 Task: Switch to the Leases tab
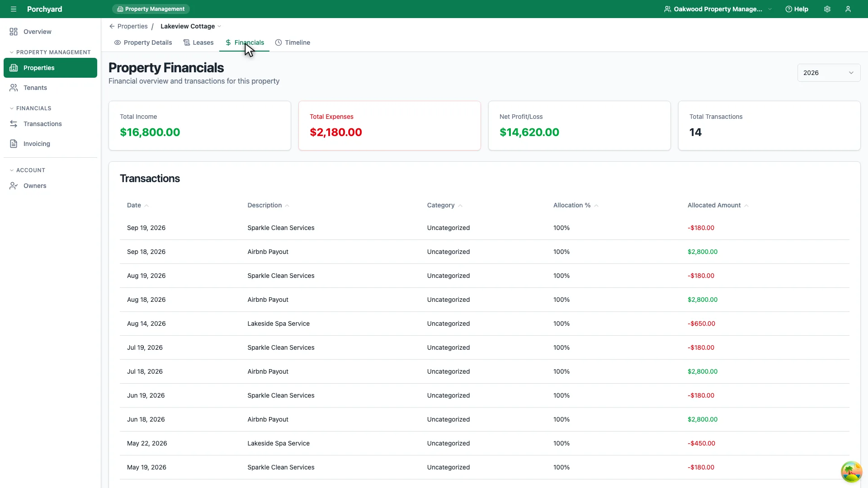(198, 42)
